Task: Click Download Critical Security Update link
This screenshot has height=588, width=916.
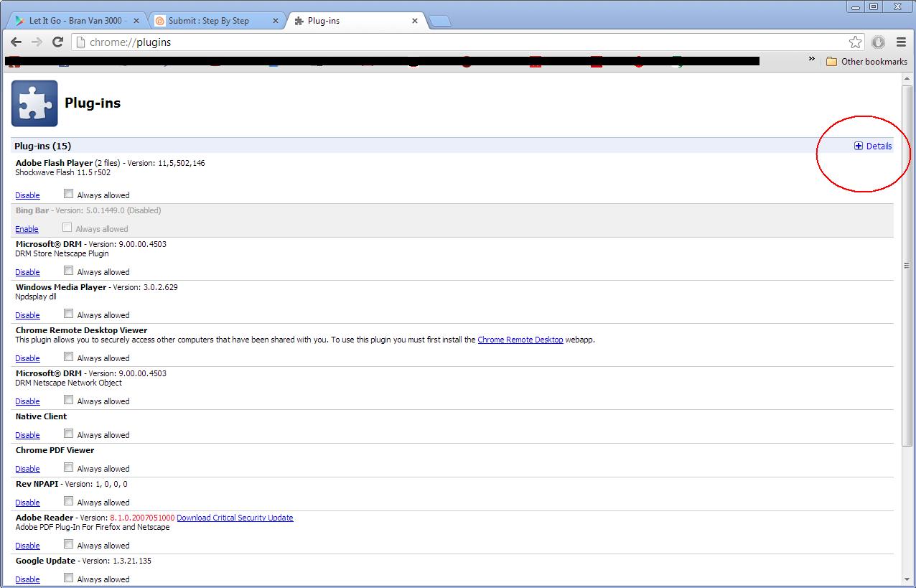Action: click(235, 518)
